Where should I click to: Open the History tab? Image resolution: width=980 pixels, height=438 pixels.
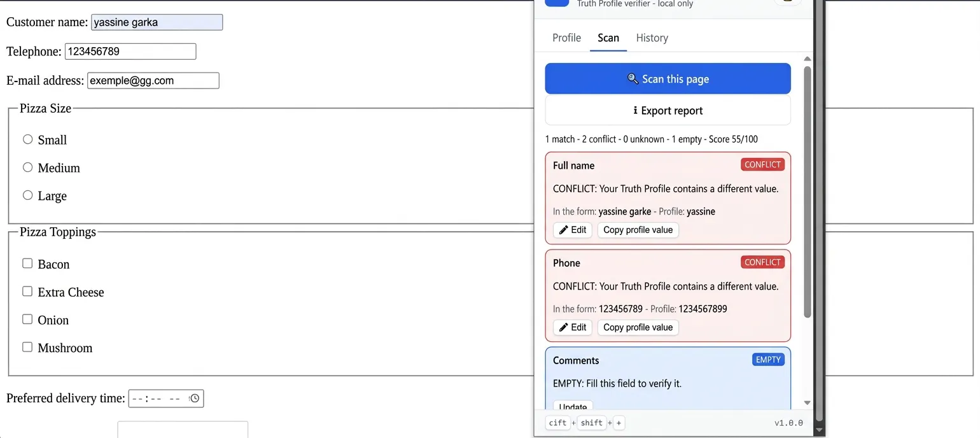pos(652,38)
